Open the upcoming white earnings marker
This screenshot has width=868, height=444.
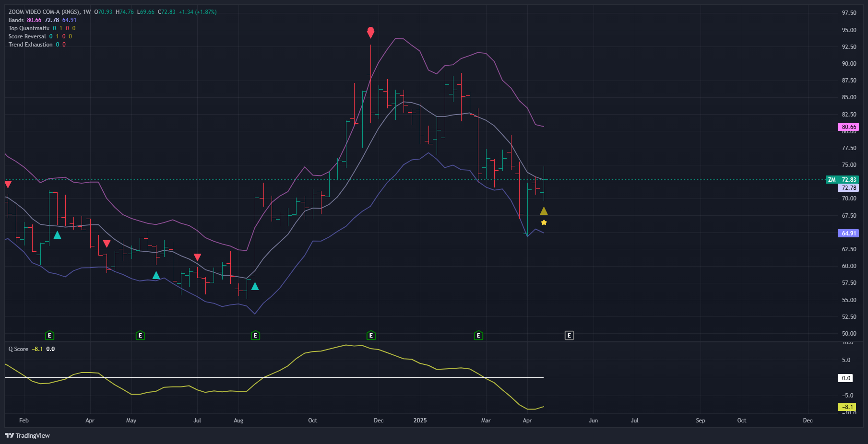click(569, 335)
